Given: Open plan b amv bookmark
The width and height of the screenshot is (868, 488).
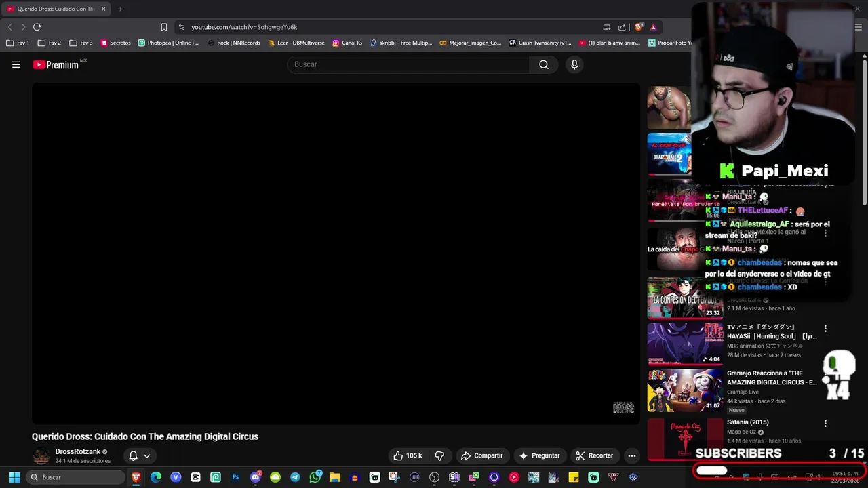Looking at the screenshot, I should click(609, 43).
